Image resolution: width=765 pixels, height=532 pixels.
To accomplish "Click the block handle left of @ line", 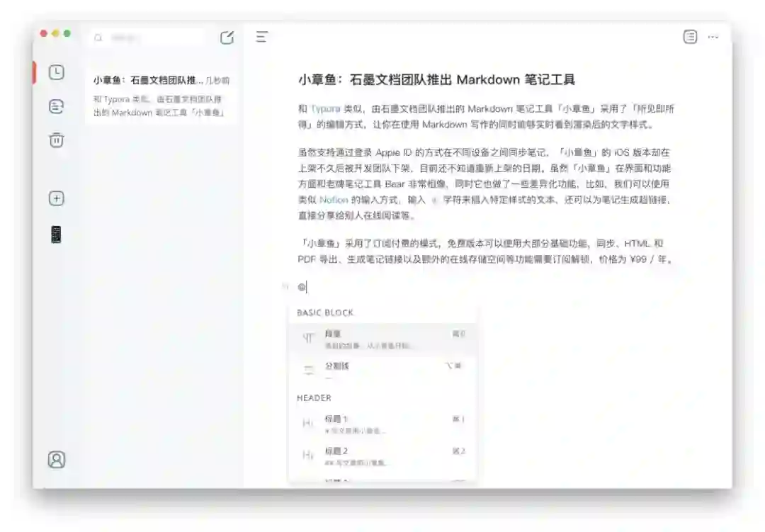I will pos(285,287).
